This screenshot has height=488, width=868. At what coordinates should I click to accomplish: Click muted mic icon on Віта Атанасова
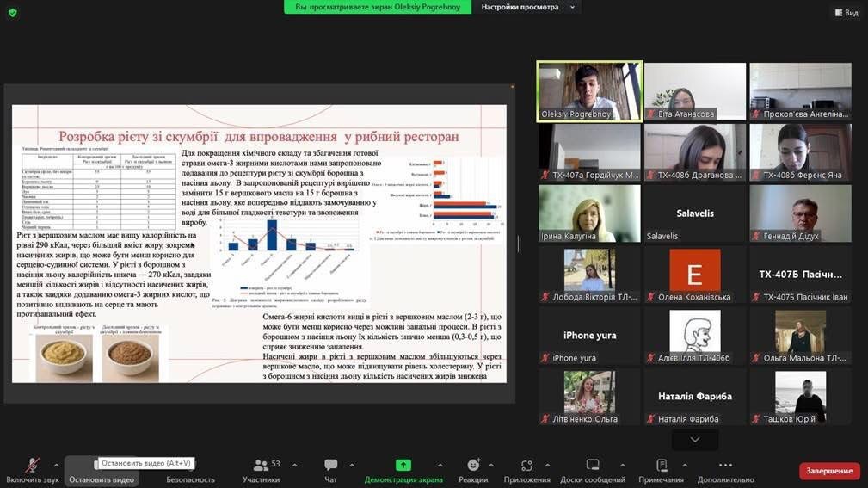coord(651,114)
